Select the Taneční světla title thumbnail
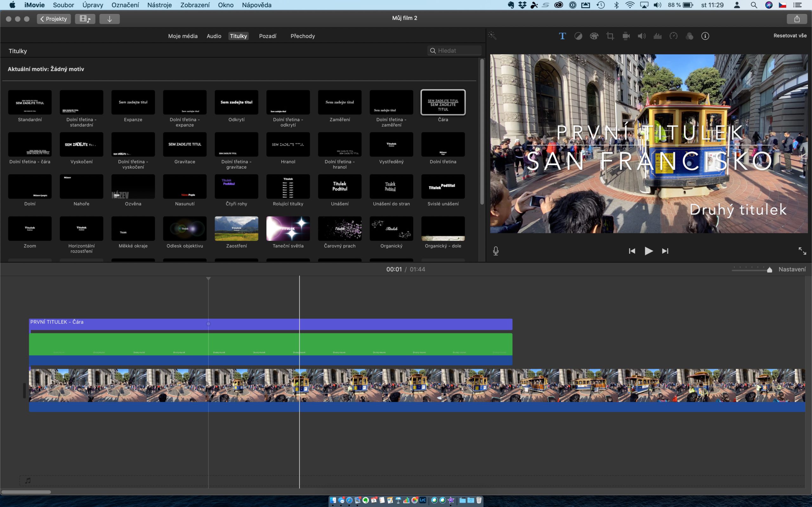 coord(288,229)
